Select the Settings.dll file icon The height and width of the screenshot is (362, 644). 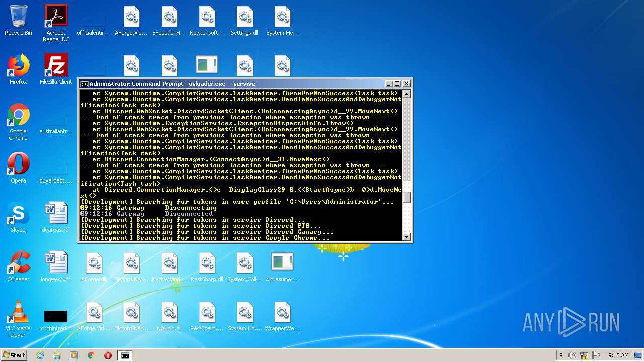tap(245, 21)
